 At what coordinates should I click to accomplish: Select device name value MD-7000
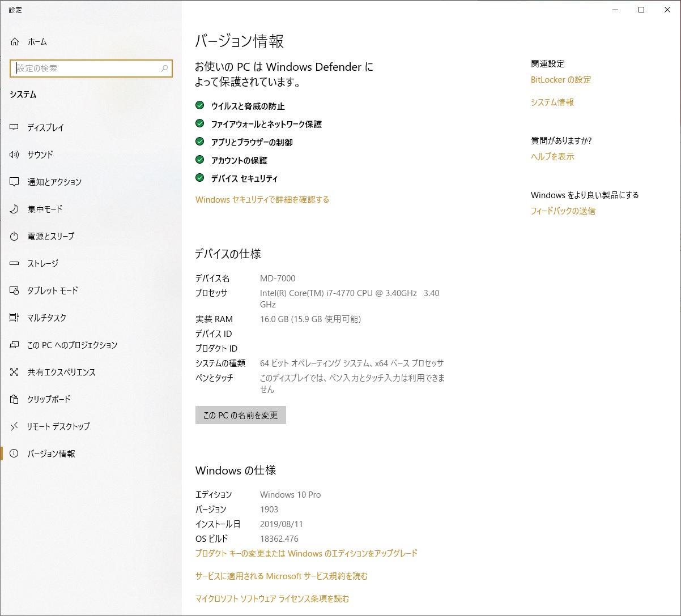click(278, 279)
